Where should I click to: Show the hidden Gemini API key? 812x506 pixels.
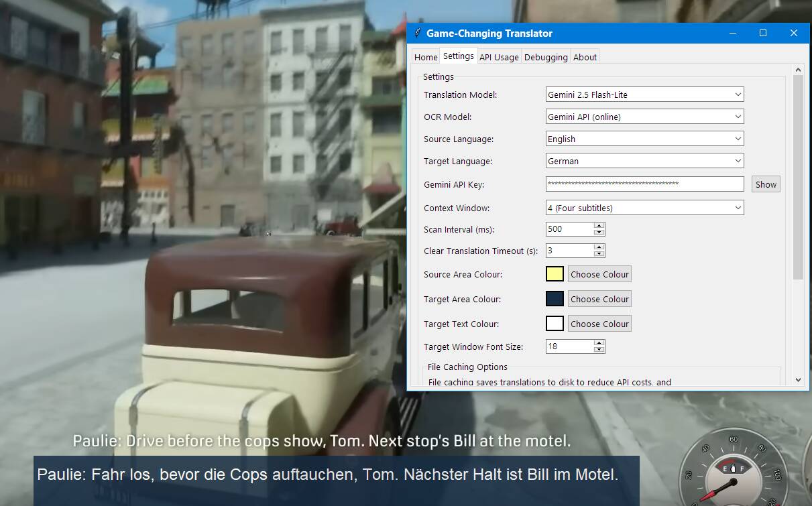(766, 184)
